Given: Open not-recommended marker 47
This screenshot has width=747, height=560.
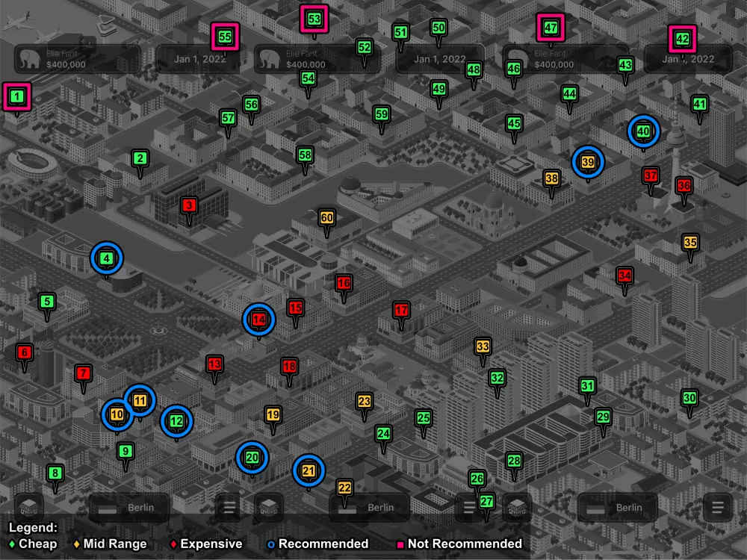Looking at the screenshot, I should 551,28.
